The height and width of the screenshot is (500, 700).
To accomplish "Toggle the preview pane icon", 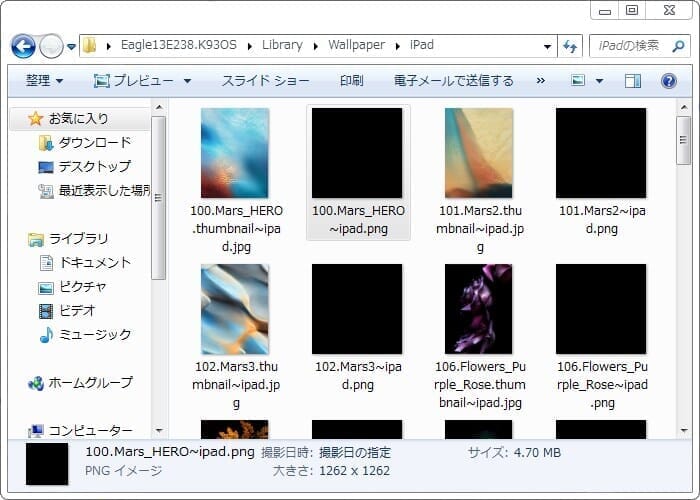I will (x=633, y=81).
